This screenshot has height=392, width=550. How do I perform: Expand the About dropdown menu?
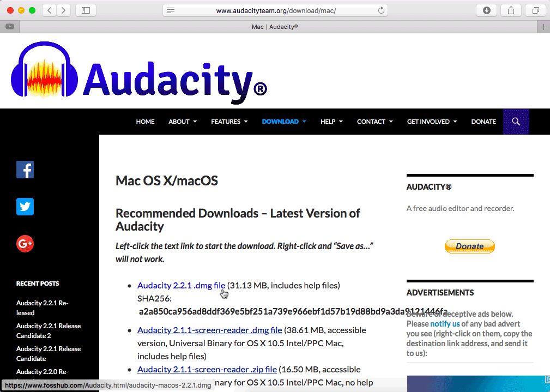tap(183, 122)
